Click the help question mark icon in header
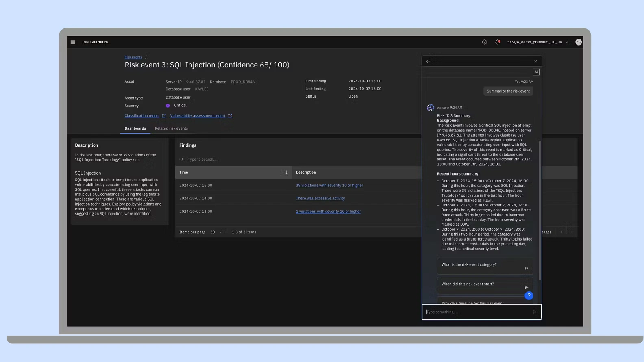The image size is (644, 362). [484, 42]
